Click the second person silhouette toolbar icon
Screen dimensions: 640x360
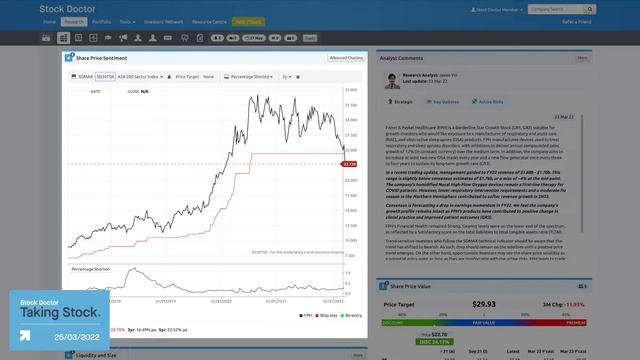tap(153, 38)
